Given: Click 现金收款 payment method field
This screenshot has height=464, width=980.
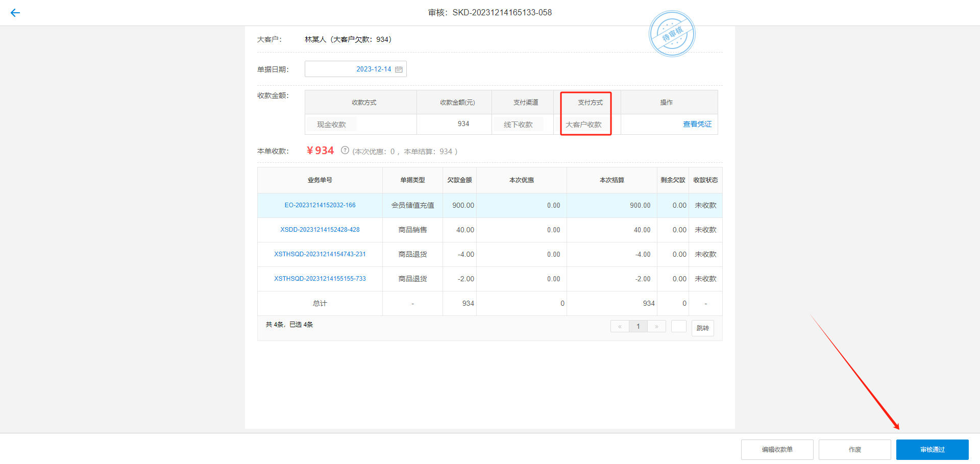Looking at the screenshot, I should click(331, 125).
